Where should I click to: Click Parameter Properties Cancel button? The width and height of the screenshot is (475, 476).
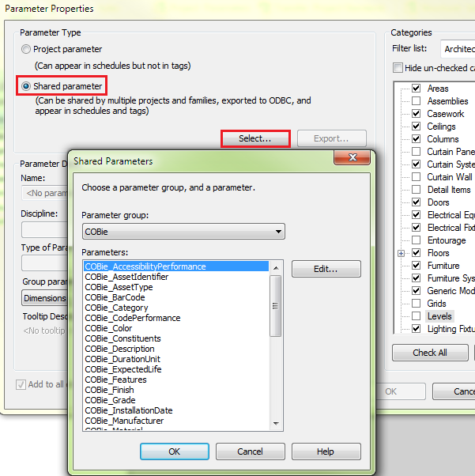coord(454,391)
